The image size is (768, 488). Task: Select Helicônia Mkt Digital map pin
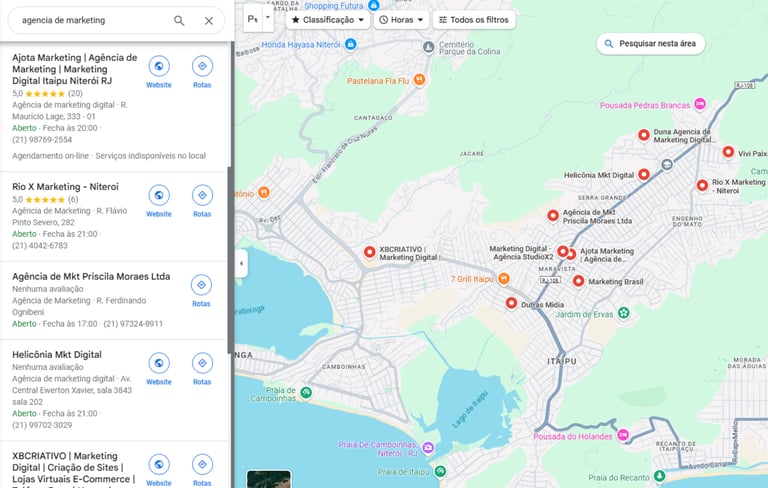point(644,174)
